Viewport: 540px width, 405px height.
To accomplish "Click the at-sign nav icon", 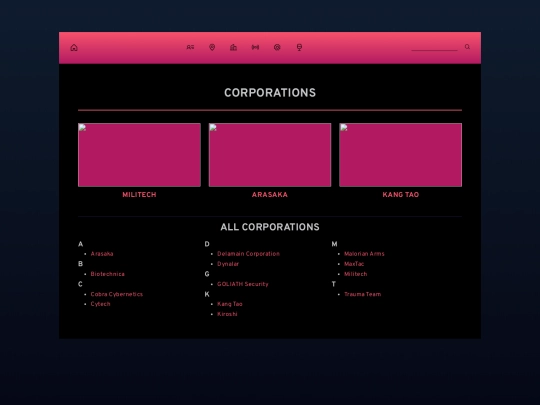I will 277,47.
